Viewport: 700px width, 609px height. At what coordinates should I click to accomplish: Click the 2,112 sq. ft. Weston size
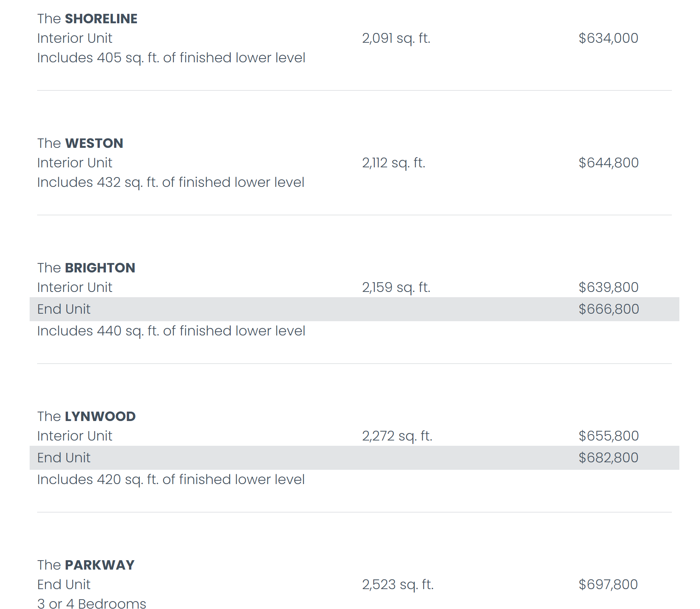(x=394, y=163)
